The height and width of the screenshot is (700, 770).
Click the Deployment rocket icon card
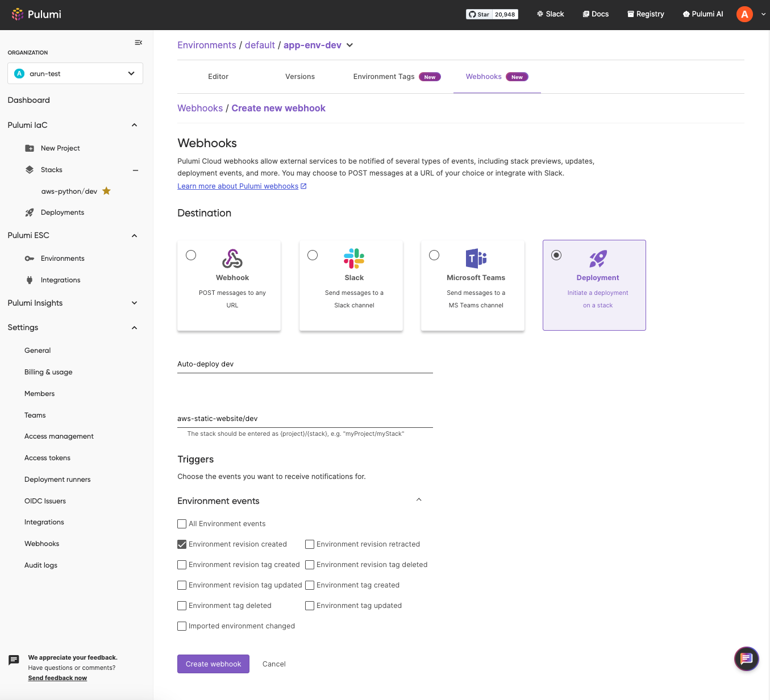[598, 259]
